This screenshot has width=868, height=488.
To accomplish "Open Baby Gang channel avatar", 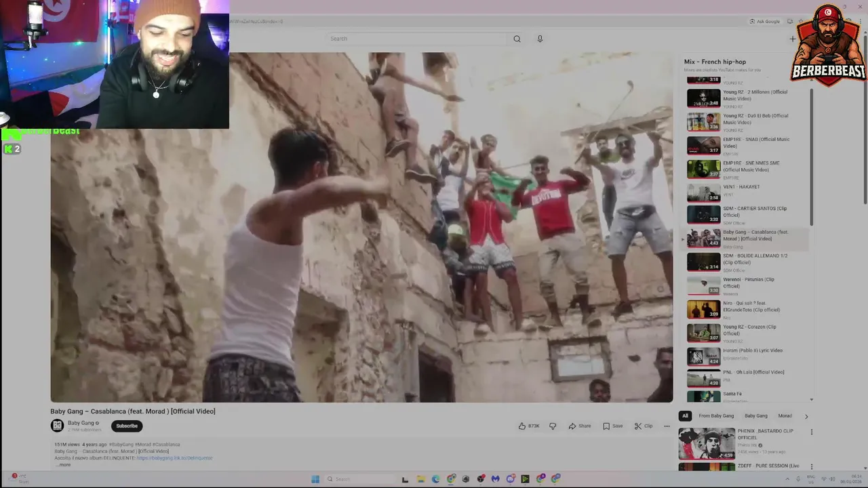I will [x=57, y=426].
